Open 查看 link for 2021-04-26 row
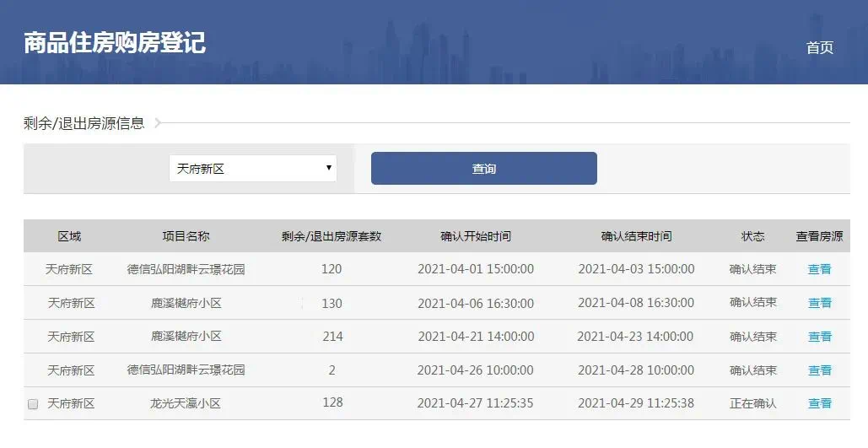868x448 pixels. pyautogui.click(x=819, y=370)
